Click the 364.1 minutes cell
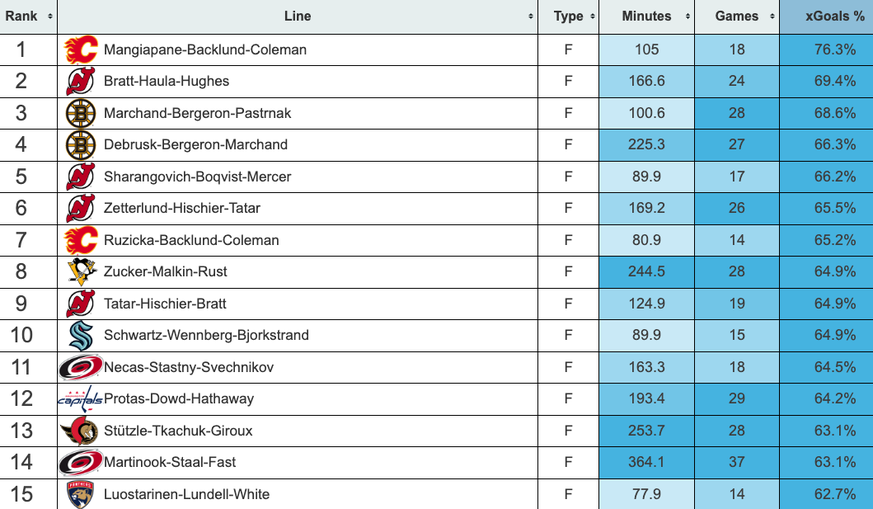Screen dimensions: 873x509 647,463
